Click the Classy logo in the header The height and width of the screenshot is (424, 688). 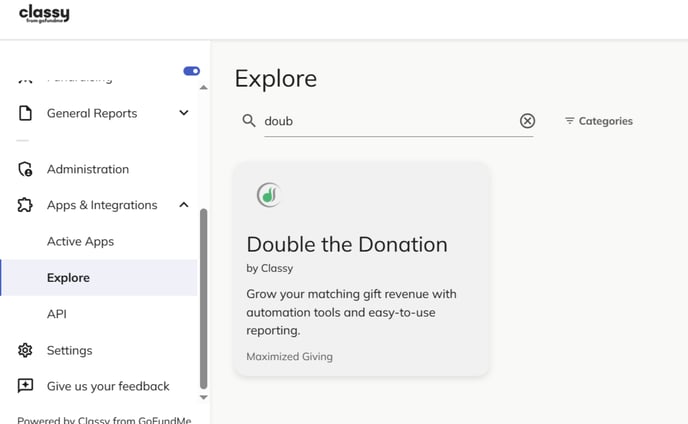coord(44,14)
